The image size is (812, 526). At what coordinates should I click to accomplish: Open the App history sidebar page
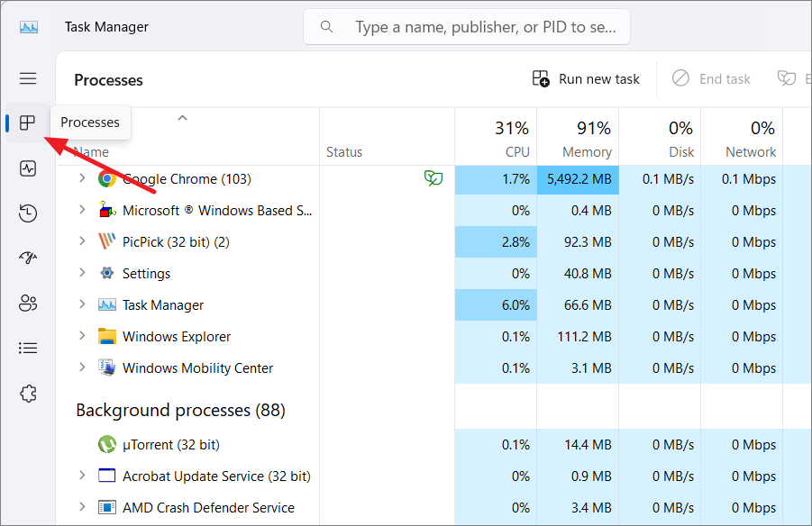click(x=28, y=213)
